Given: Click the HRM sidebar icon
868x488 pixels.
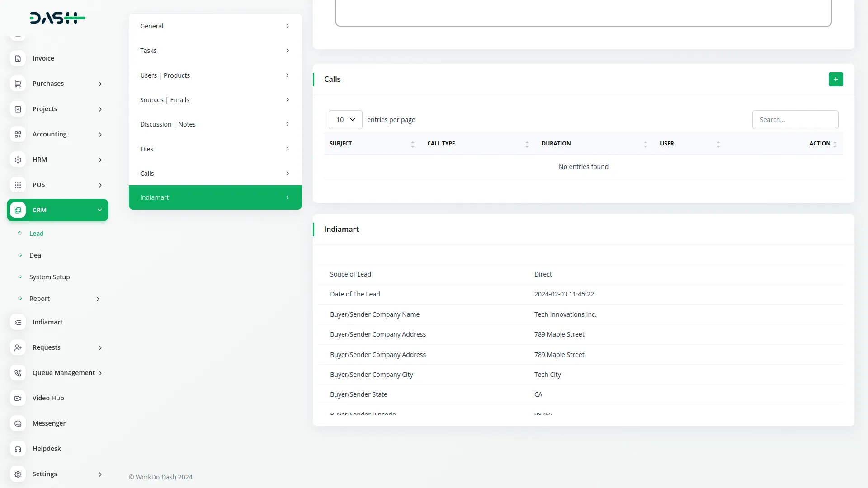Looking at the screenshot, I should (18, 160).
